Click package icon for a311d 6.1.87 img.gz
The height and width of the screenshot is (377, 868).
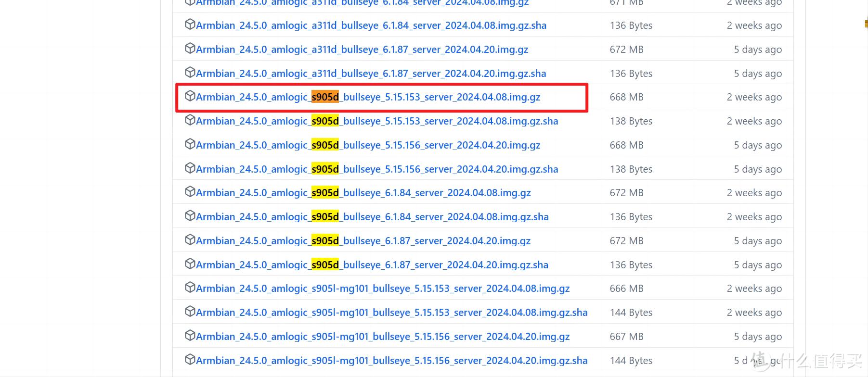(190, 49)
